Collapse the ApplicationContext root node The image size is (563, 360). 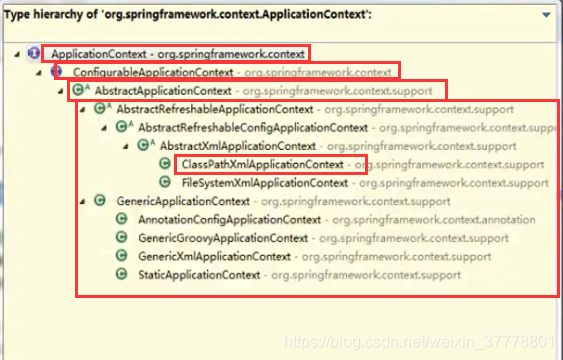point(17,55)
